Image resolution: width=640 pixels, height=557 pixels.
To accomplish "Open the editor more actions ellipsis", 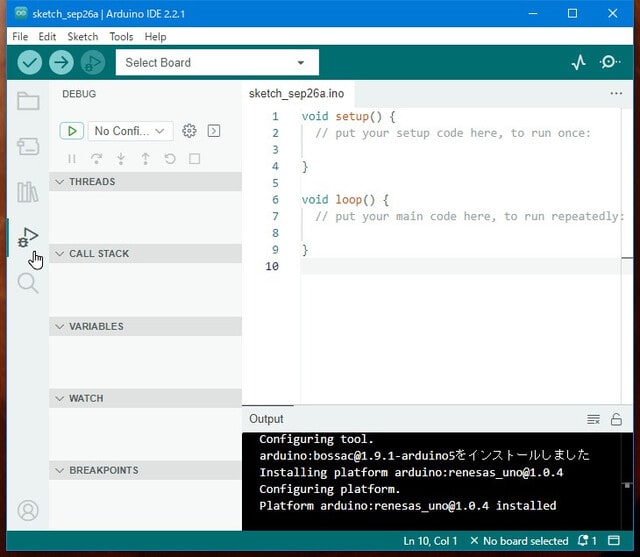I will [x=616, y=93].
